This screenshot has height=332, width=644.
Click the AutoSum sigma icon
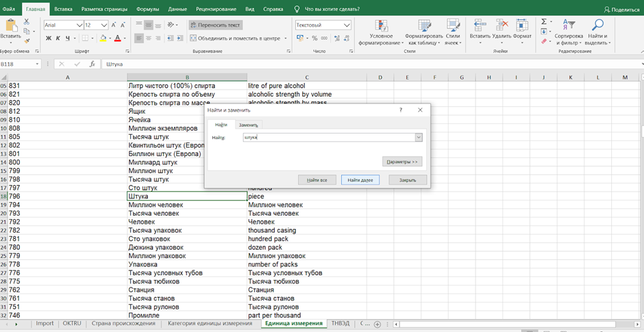tap(543, 22)
